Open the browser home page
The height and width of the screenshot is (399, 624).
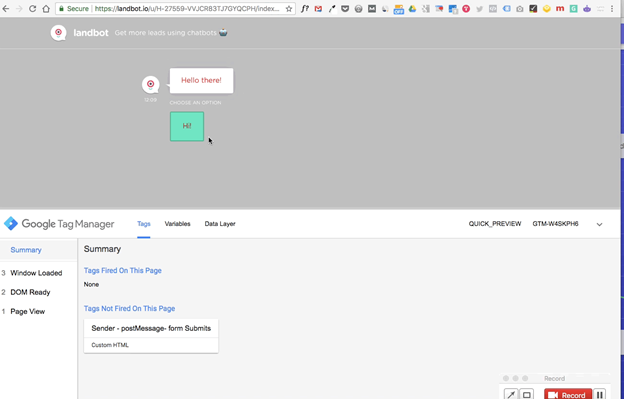coord(46,9)
